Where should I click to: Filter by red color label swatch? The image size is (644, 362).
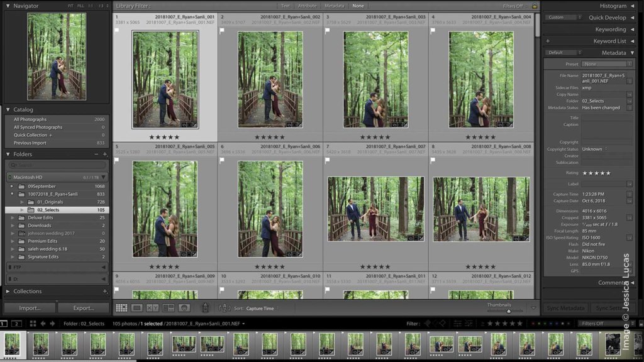point(533,324)
